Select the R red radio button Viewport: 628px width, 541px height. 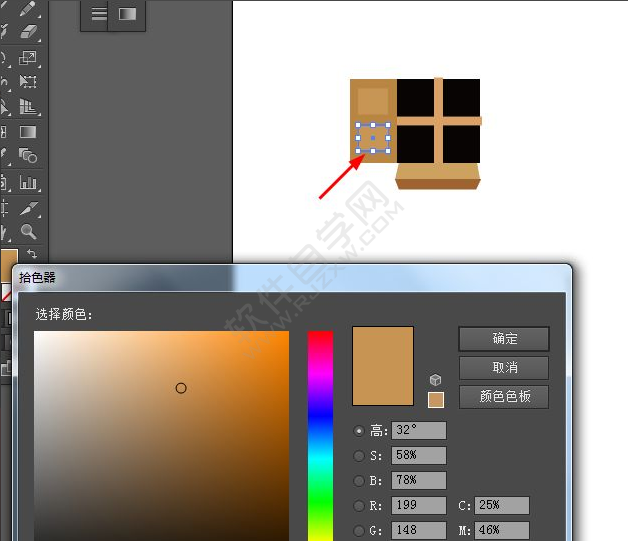[359, 506]
